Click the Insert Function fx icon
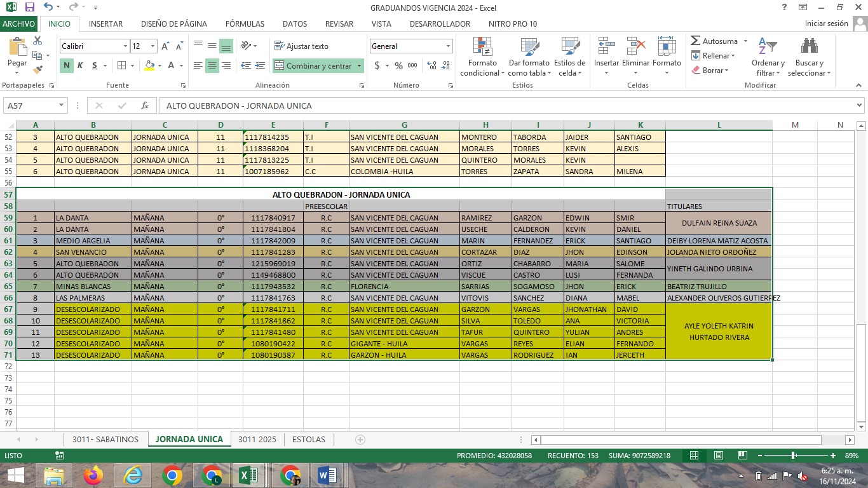The height and width of the screenshot is (488, 868). (x=145, y=105)
